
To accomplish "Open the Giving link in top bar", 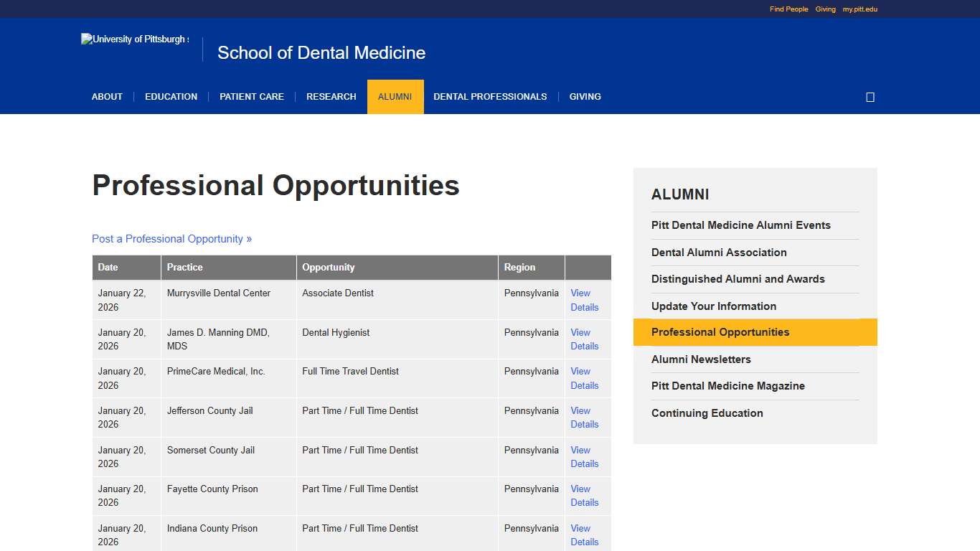I will (x=825, y=9).
